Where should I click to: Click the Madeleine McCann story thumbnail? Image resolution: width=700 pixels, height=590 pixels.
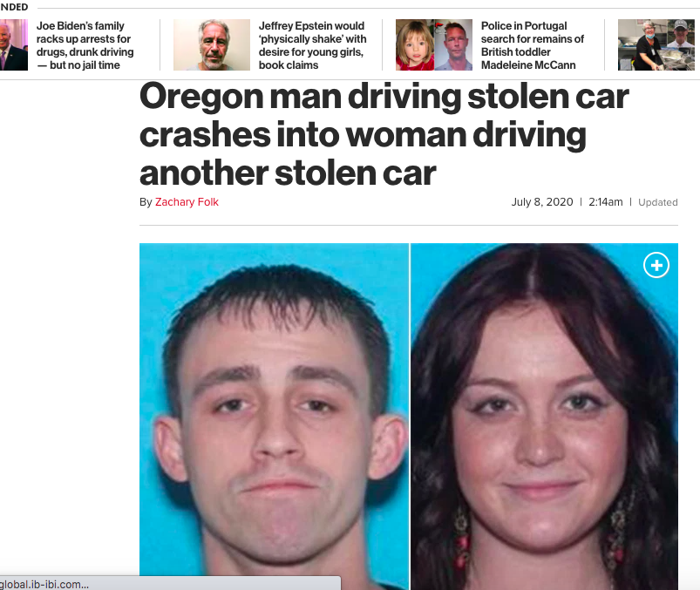pyautogui.click(x=434, y=44)
